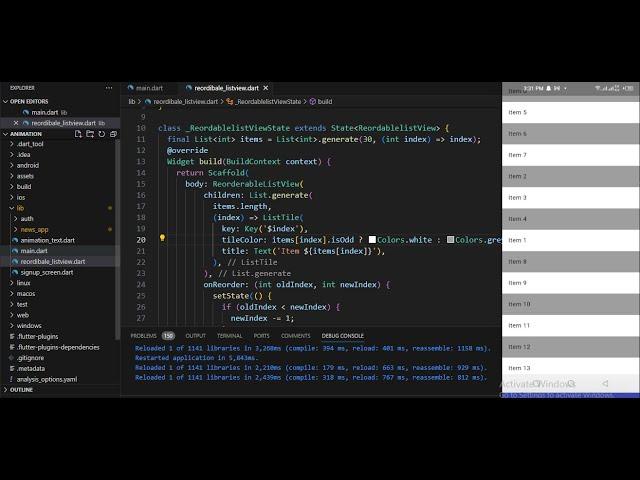Tap Item 10 in the phone list
Screen dimensions: 640x480
pyautogui.click(x=570, y=304)
